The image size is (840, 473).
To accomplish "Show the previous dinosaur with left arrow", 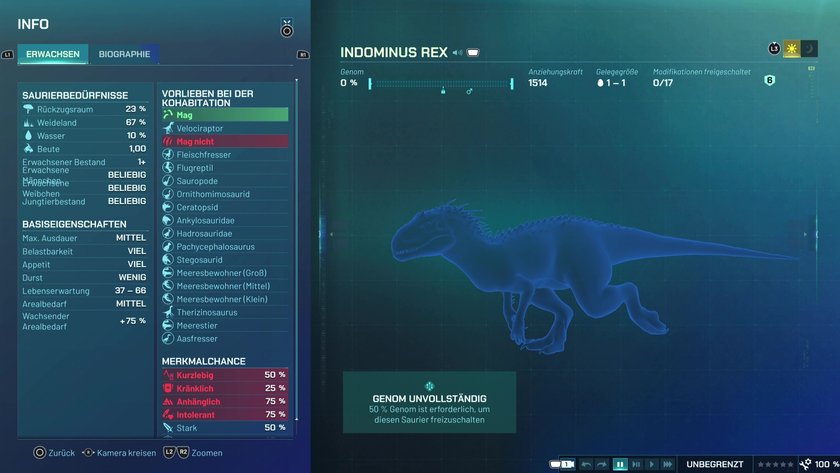I will pyautogui.click(x=331, y=234).
